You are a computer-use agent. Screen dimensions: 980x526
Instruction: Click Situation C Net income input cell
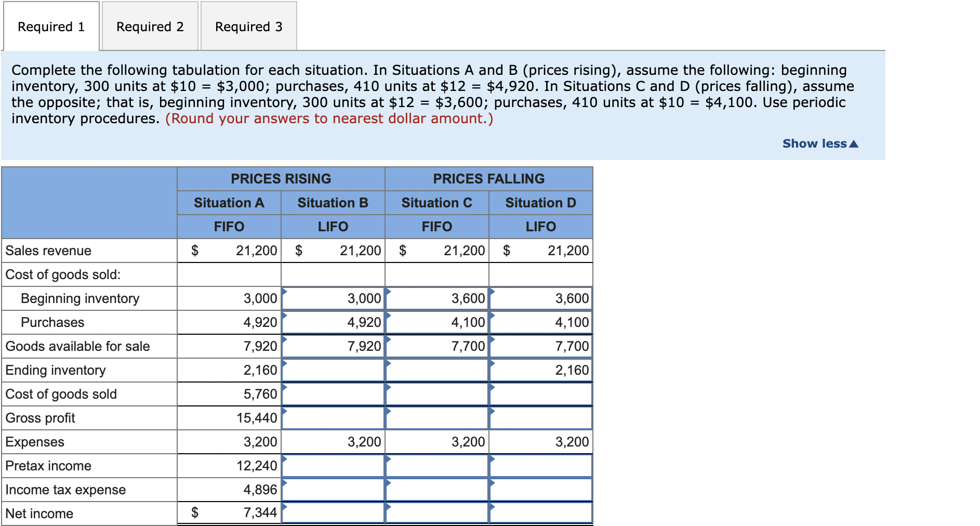point(436,513)
